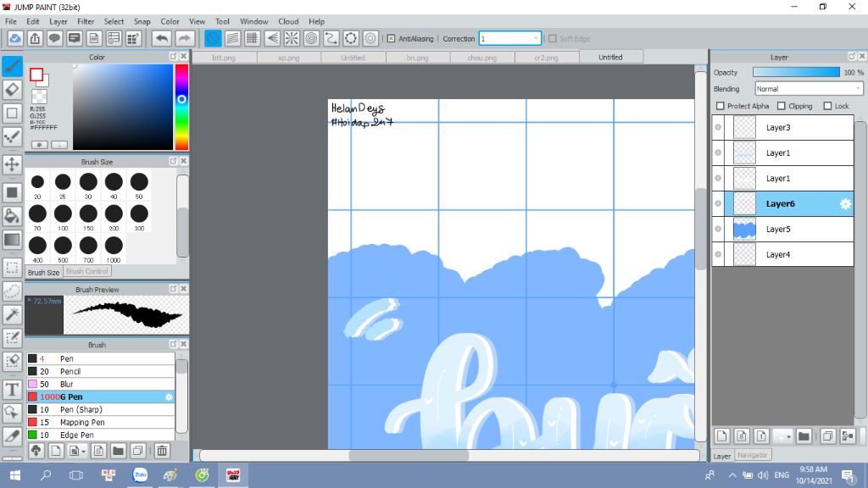Select the Pencil brush
The image size is (868, 488).
coord(100,371)
